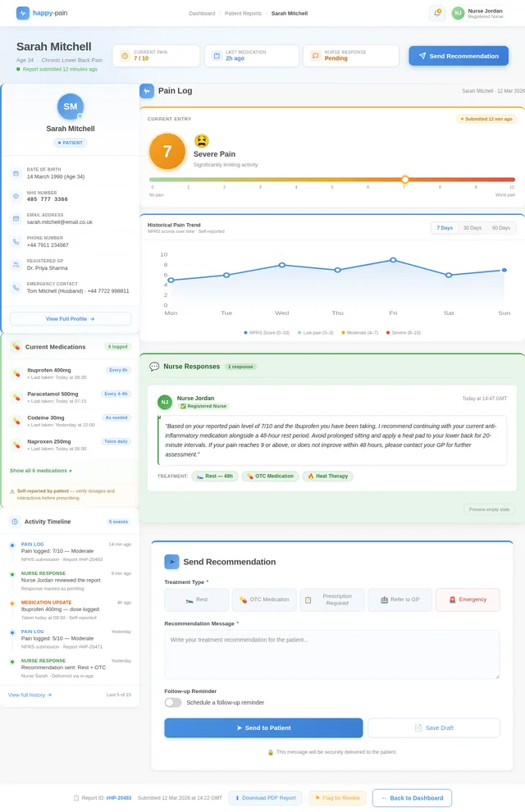Click the Pain Log header icon
Viewport: 525px width, 812px height.
[x=147, y=91]
